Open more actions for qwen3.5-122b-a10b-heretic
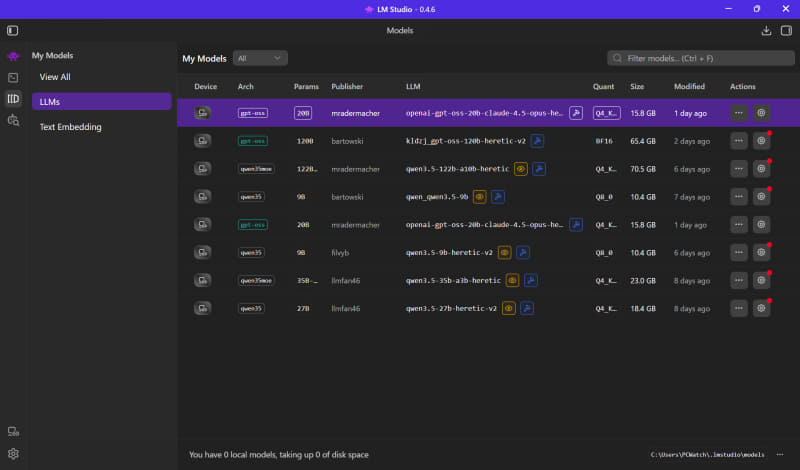The width and height of the screenshot is (800, 470). click(x=739, y=169)
